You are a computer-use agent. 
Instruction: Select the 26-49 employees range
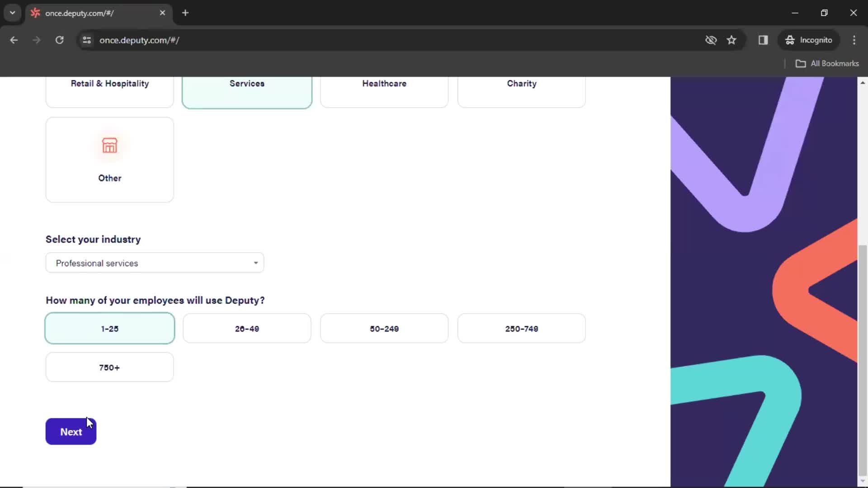(247, 328)
